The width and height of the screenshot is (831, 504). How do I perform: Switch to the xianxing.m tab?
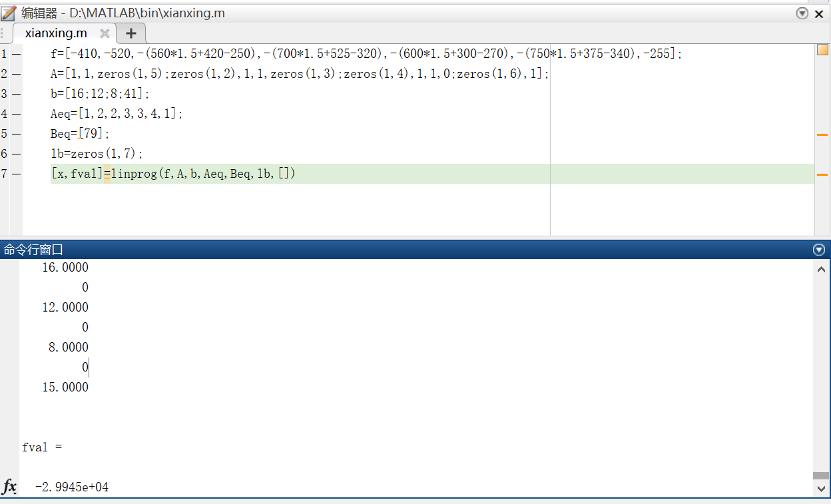click(56, 33)
